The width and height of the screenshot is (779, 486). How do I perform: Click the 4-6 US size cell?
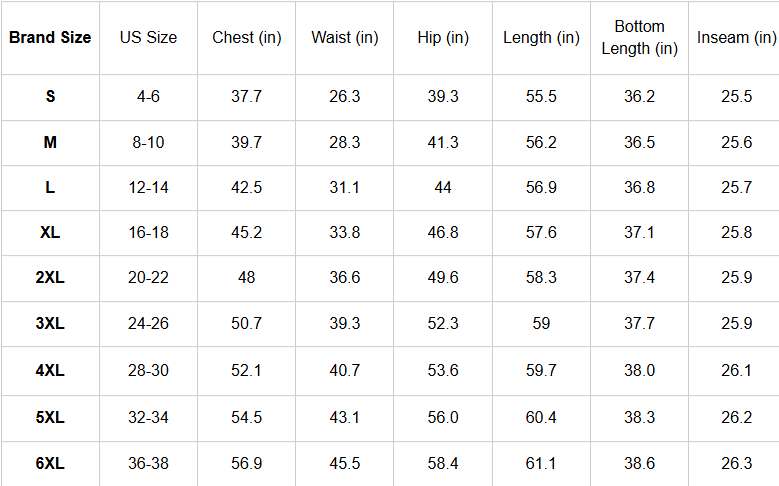pyautogui.click(x=148, y=97)
